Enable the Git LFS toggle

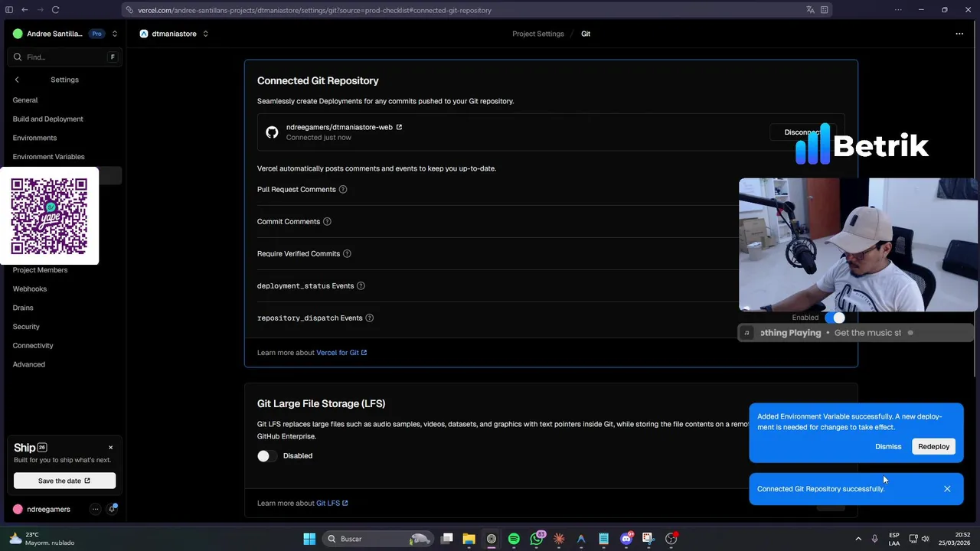[267, 456]
